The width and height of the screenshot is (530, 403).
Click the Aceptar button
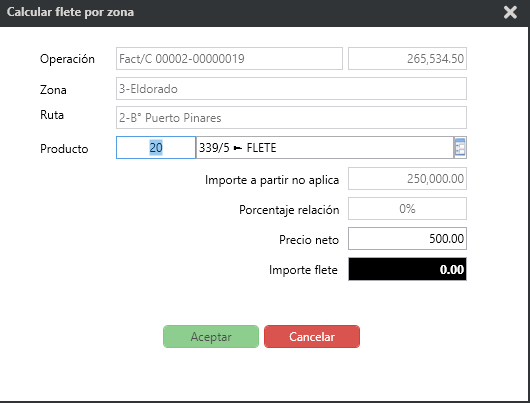(211, 336)
